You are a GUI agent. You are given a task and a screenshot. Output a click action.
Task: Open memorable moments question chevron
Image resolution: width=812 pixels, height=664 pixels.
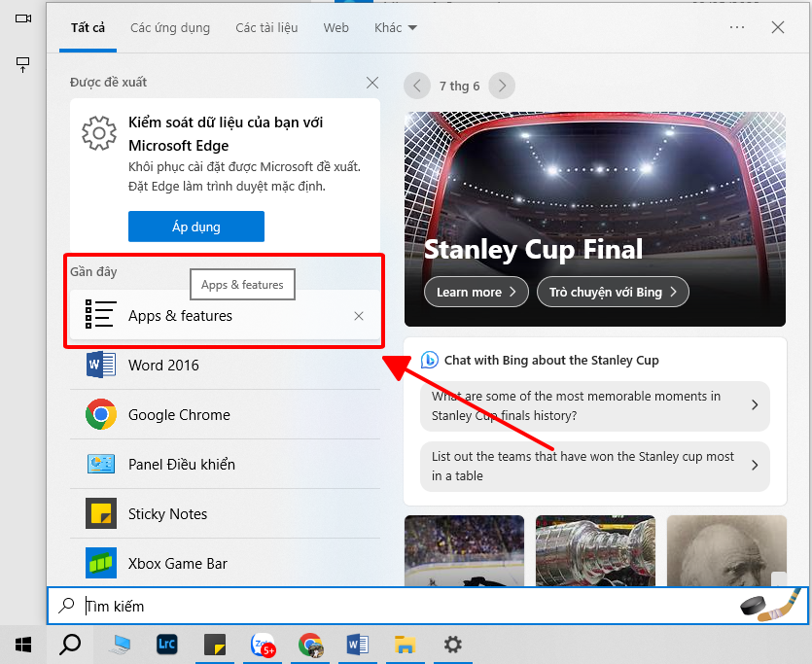coord(755,404)
